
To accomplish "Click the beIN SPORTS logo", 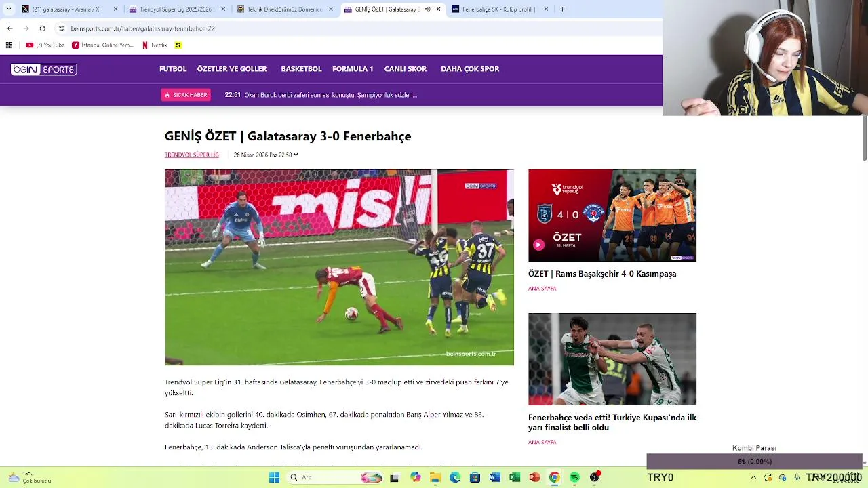I will point(43,69).
